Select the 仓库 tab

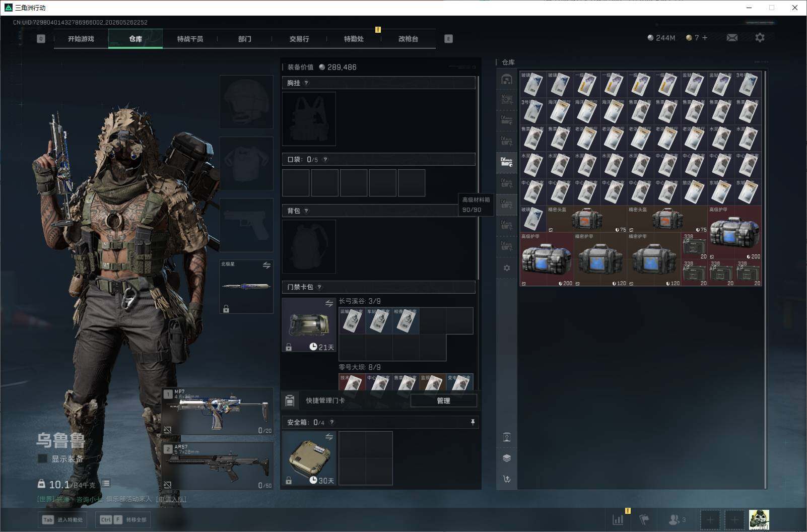click(136, 39)
